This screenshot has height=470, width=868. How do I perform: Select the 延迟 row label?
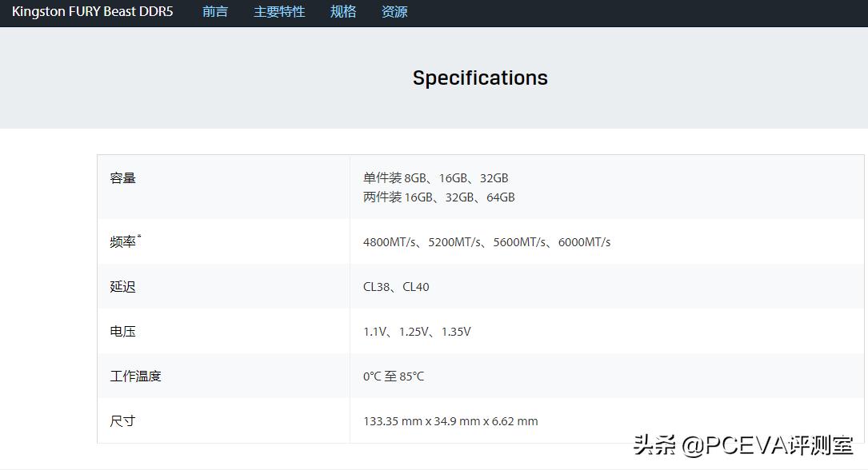(122, 286)
